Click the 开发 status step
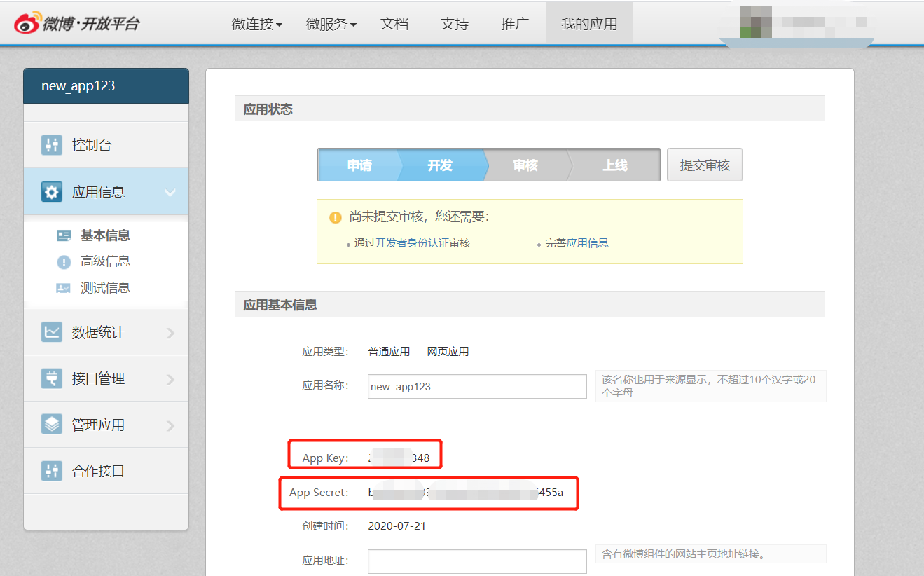Image resolution: width=924 pixels, height=576 pixels. 441,165
